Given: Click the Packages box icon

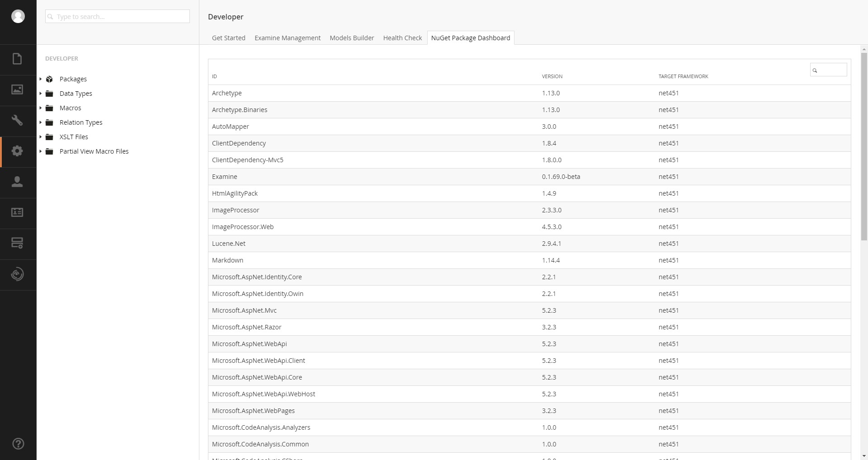Looking at the screenshot, I should click(50, 79).
